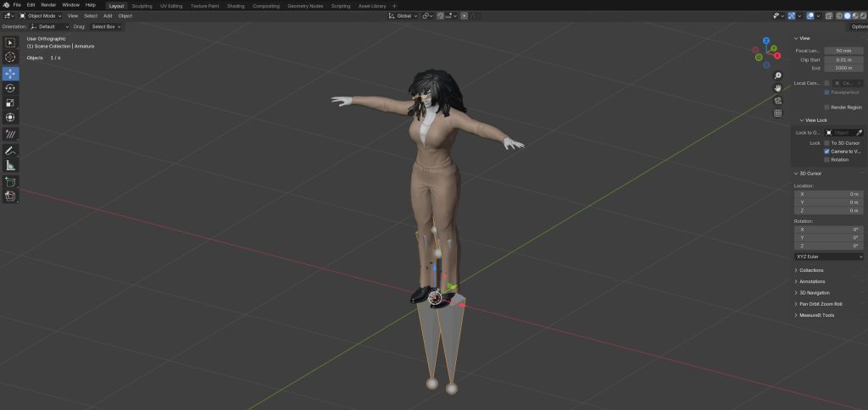868x410 pixels.
Task: Add a new workspace with plus
Action: click(394, 6)
